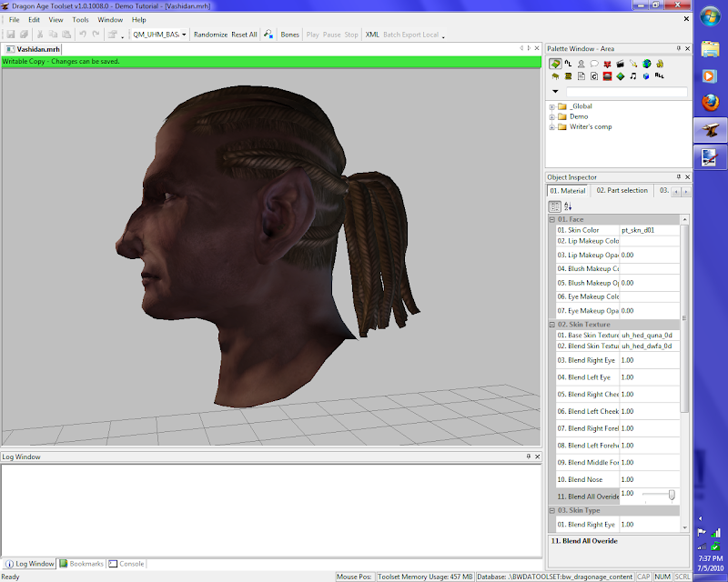Toggle Bones display in toolbar
728x582 pixels.
click(289, 35)
